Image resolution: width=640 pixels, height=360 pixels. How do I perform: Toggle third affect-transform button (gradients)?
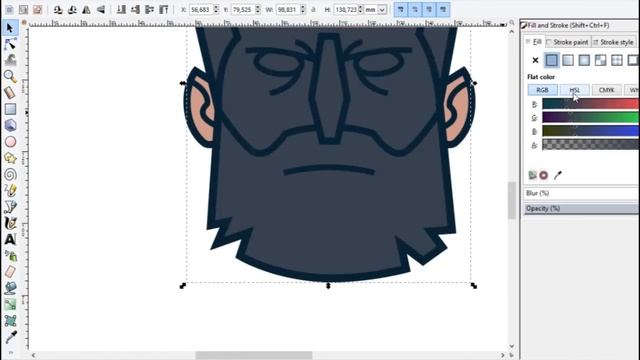429,9
